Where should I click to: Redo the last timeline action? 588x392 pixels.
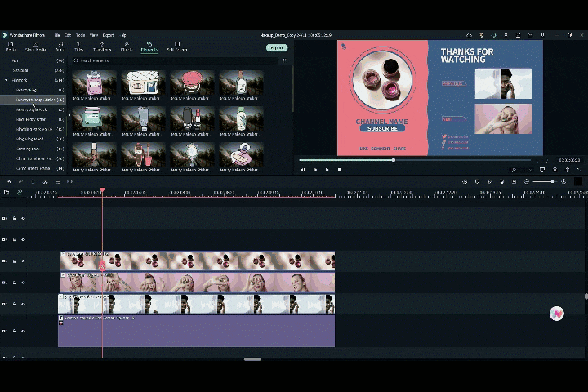click(x=20, y=181)
